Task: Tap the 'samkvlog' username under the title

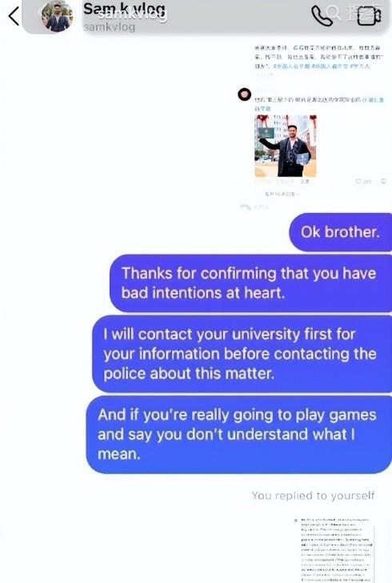Action: 110,26
